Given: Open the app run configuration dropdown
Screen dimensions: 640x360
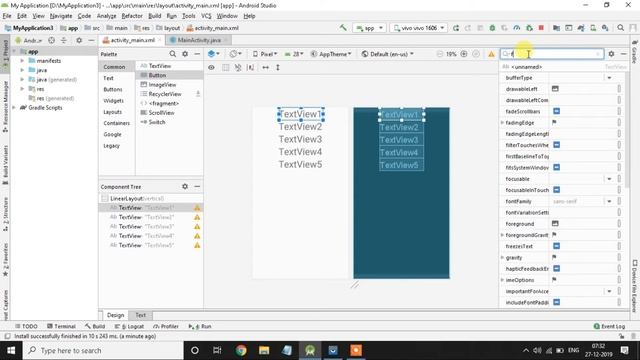Looking at the screenshot, I should pos(369,28).
